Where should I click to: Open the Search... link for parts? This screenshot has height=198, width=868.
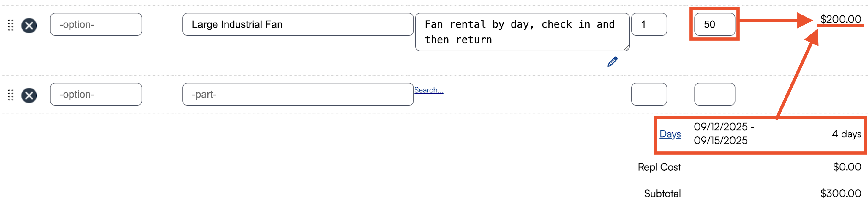click(x=429, y=90)
